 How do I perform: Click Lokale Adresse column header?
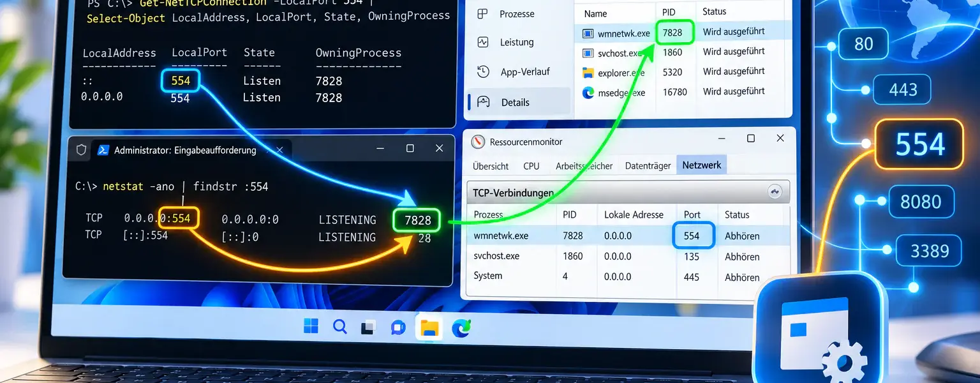coord(634,215)
